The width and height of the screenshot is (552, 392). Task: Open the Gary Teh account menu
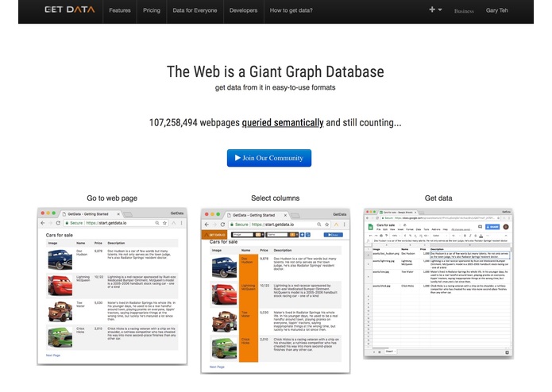tap(496, 10)
